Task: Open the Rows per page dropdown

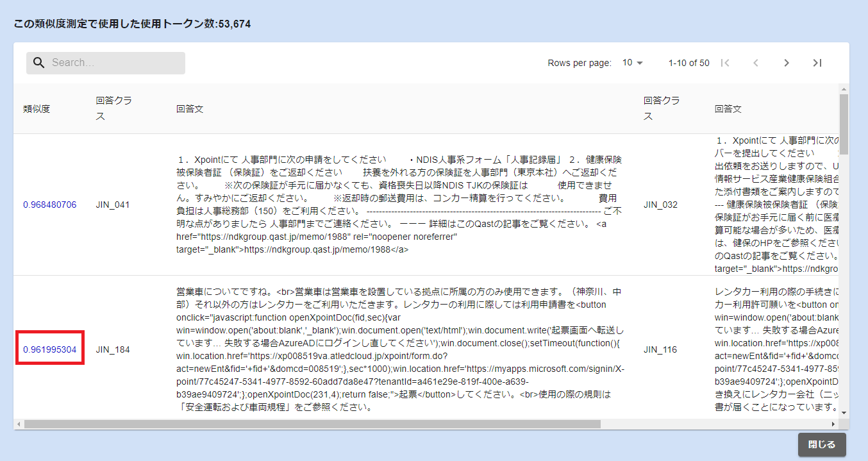Action: pyautogui.click(x=632, y=63)
